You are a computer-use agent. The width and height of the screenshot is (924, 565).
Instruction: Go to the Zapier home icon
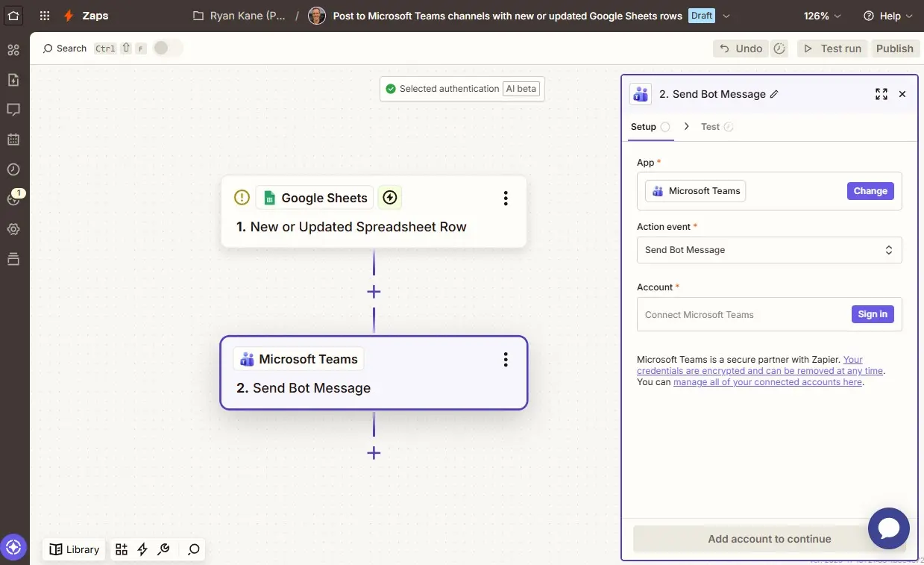13,15
